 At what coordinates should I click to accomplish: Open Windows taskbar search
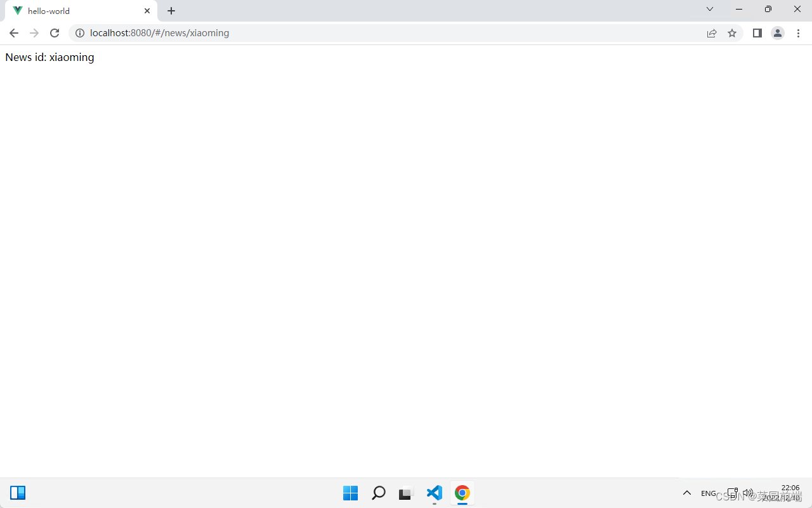[x=379, y=493]
